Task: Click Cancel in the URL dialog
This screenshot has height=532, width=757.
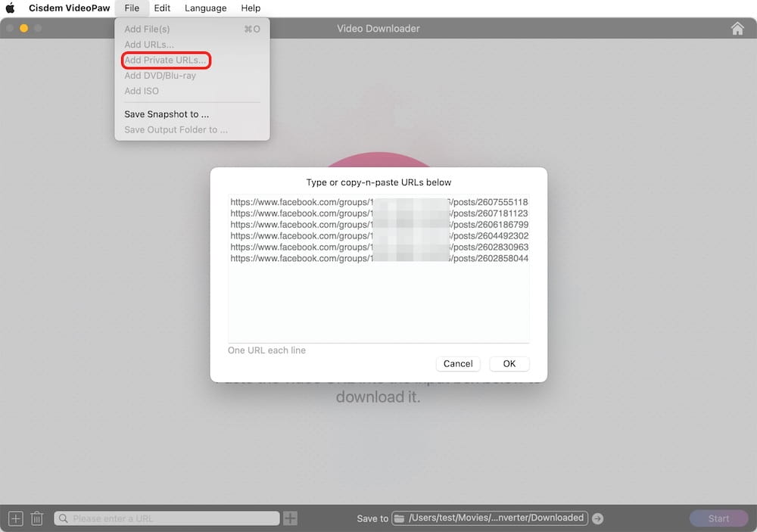Action: (x=458, y=363)
